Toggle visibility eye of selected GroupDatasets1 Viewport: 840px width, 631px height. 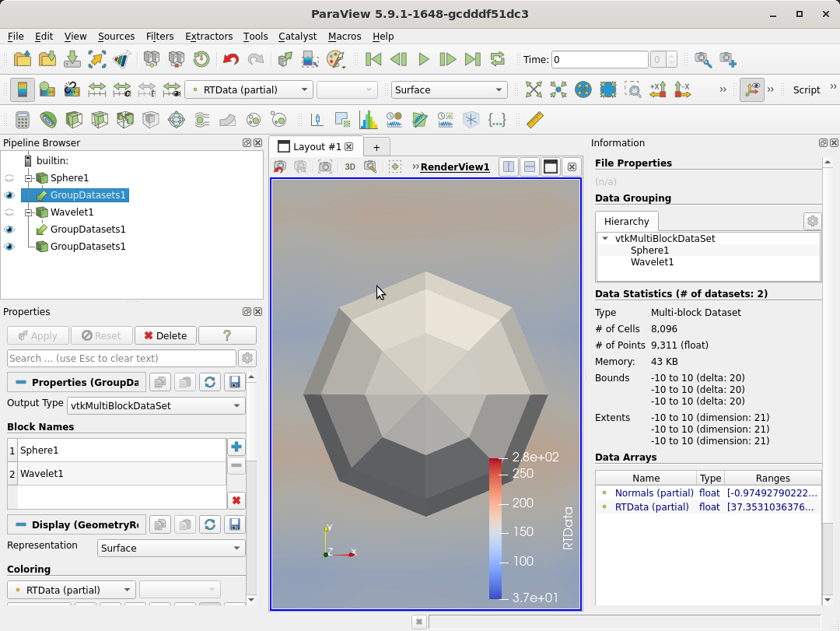(9, 195)
